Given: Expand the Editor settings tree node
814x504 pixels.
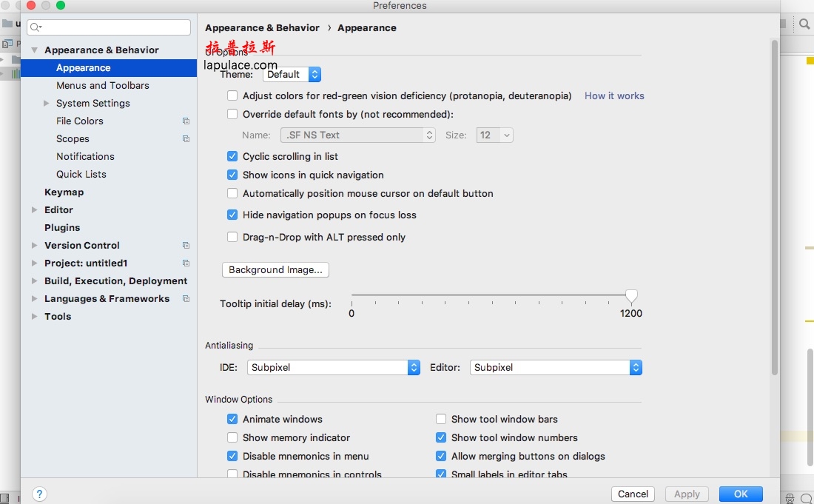Looking at the screenshot, I should pos(34,209).
